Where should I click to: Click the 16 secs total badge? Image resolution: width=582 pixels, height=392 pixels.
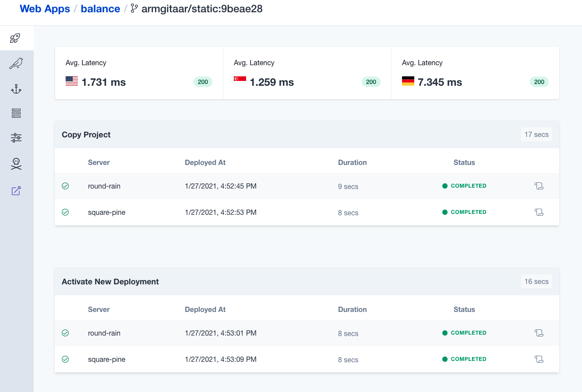(x=536, y=282)
